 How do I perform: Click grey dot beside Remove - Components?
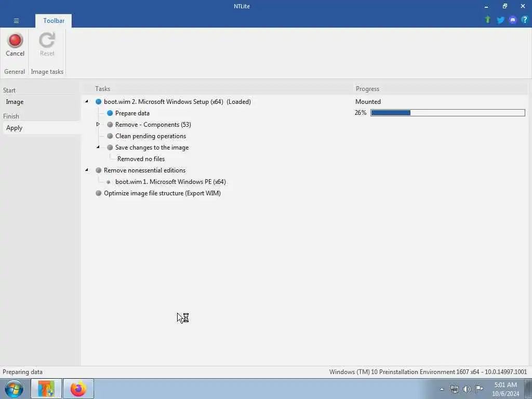pos(110,125)
